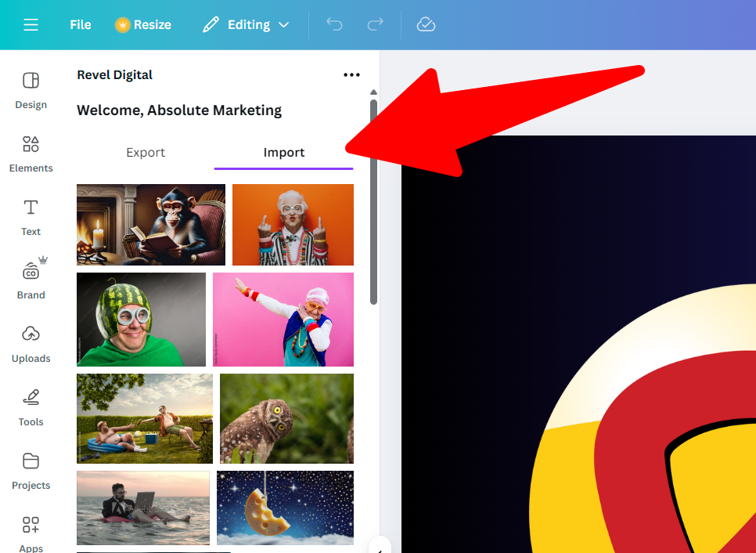The image size is (756, 553).
Task: Click Welcome, Absolute Marketing heading
Action: coord(179,110)
